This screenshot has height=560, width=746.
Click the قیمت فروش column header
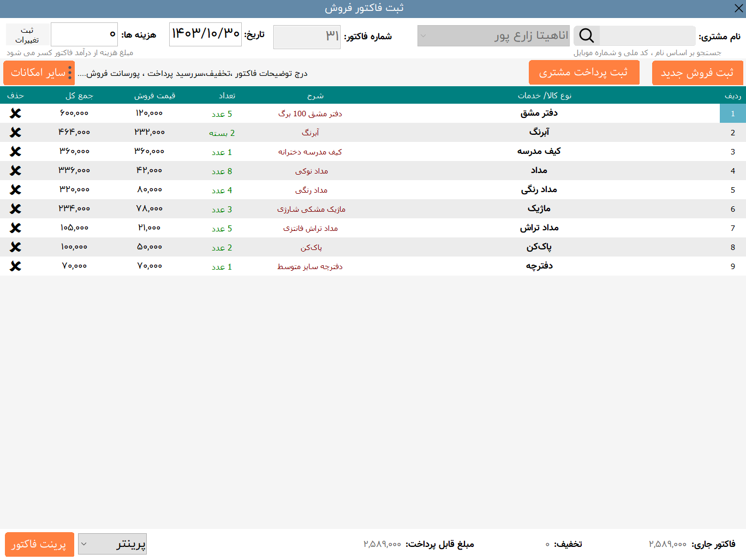pyautogui.click(x=155, y=96)
